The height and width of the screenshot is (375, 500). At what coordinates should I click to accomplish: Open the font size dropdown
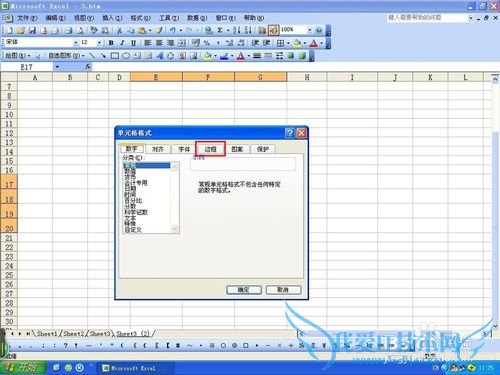pyautogui.click(x=99, y=43)
